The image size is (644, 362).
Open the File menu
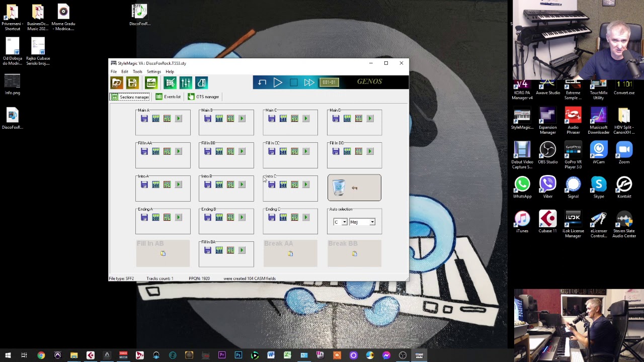(x=114, y=71)
